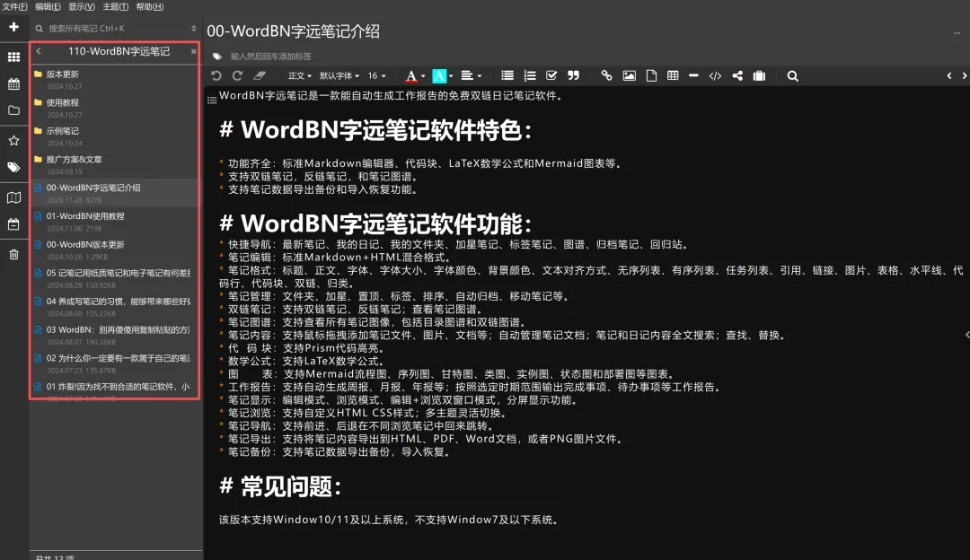This screenshot has height=560, width=970.
Task: Show starred notes
Action: coord(13,140)
